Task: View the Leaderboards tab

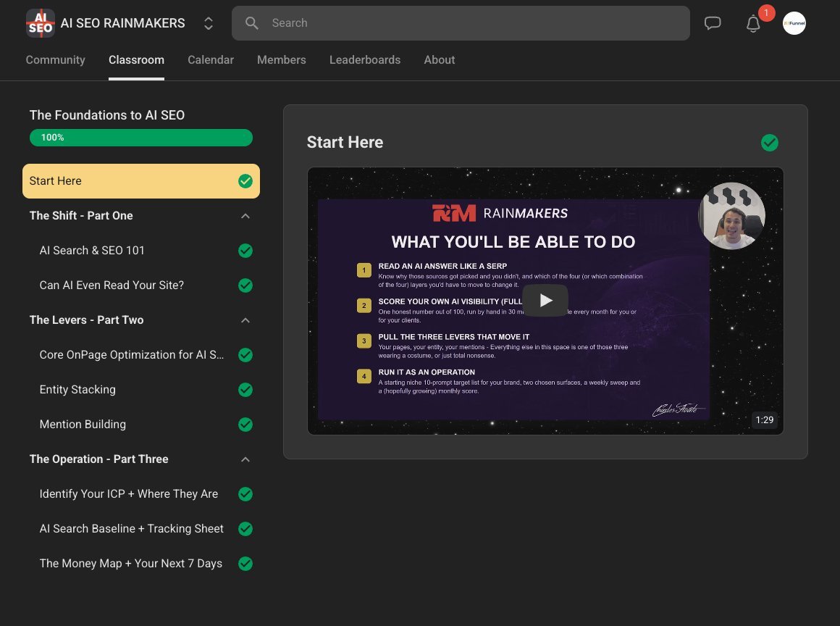Action: click(365, 60)
